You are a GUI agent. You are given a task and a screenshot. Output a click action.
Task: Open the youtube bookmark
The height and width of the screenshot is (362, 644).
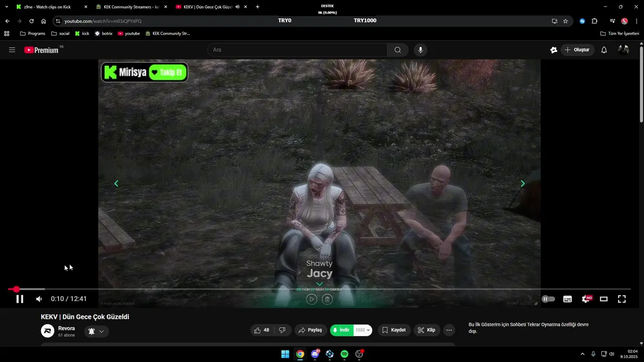coord(129,34)
